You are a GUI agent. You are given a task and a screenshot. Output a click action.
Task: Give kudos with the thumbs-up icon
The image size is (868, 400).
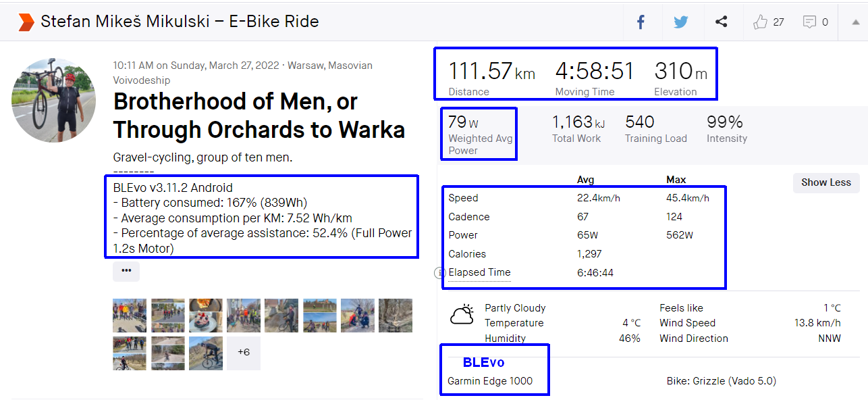[761, 22]
